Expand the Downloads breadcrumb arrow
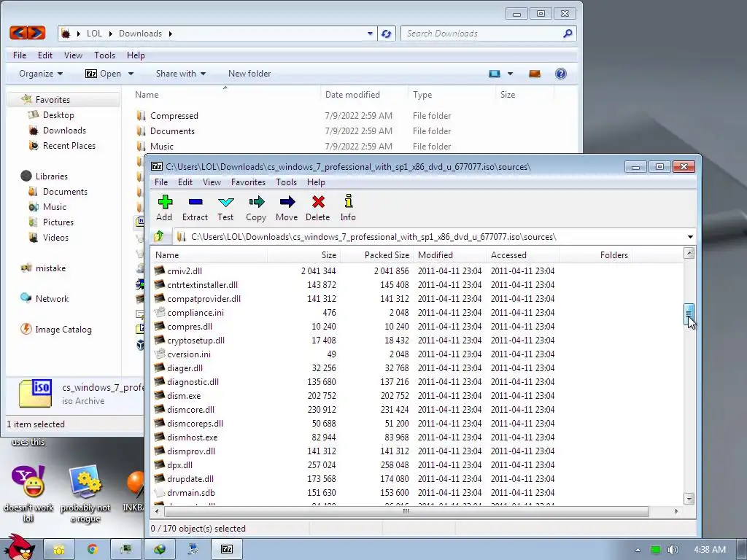Image resolution: width=747 pixels, height=560 pixels. [170, 34]
